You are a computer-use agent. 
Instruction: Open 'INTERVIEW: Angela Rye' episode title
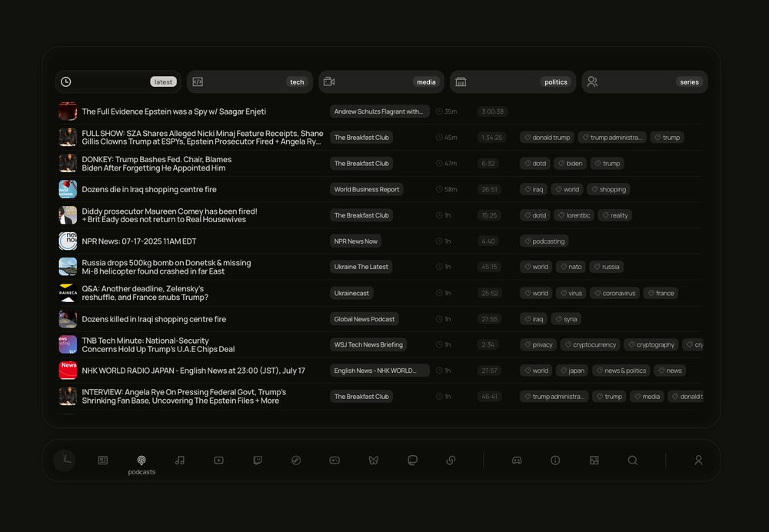click(x=184, y=397)
